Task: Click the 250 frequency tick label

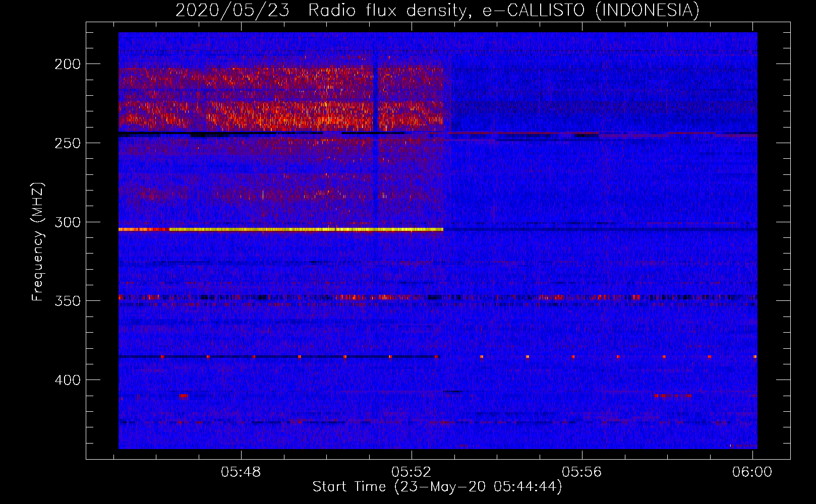Action: [68, 143]
